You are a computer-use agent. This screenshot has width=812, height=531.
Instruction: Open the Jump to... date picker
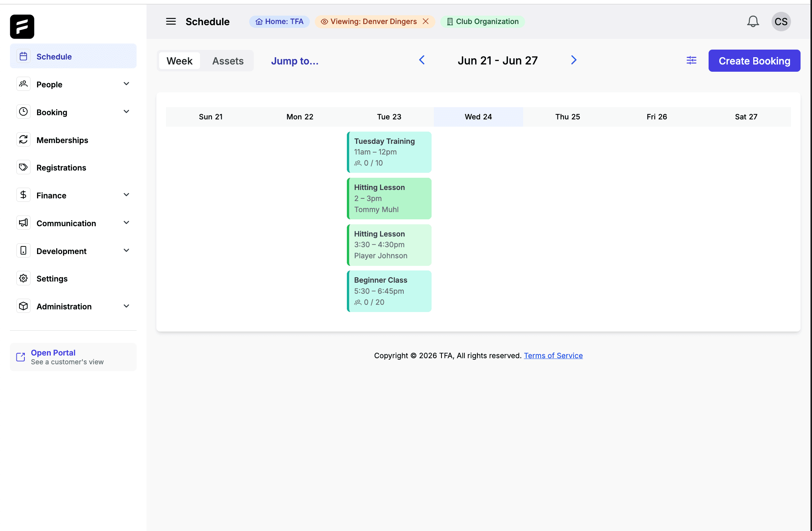pyautogui.click(x=295, y=61)
